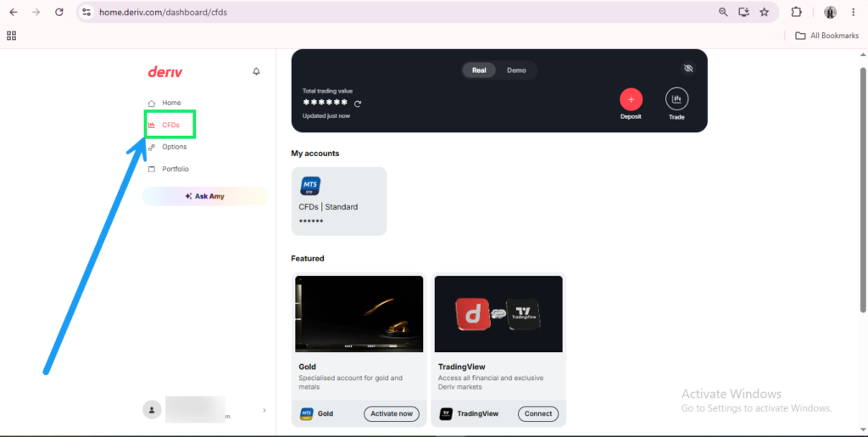Viewport: 868px width, 437px height.
Task: Click TradingView card title text
Action: point(462,367)
